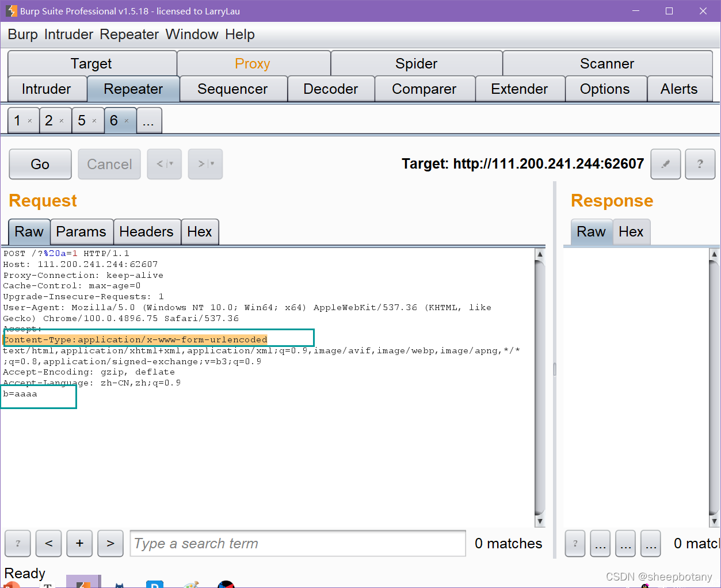Viewport: 721px width, 588px height.
Task: Click request scrollbar up arrow
Action: click(x=540, y=254)
